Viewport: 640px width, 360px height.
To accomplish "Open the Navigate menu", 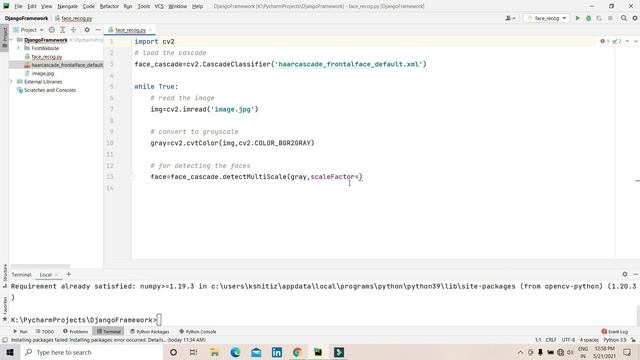I will point(68,6).
